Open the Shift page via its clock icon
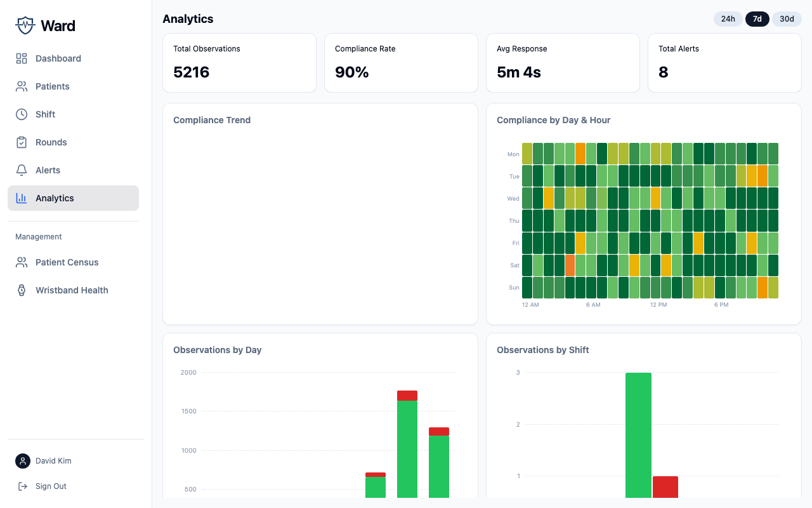Image resolution: width=812 pixels, height=508 pixels. [21, 114]
